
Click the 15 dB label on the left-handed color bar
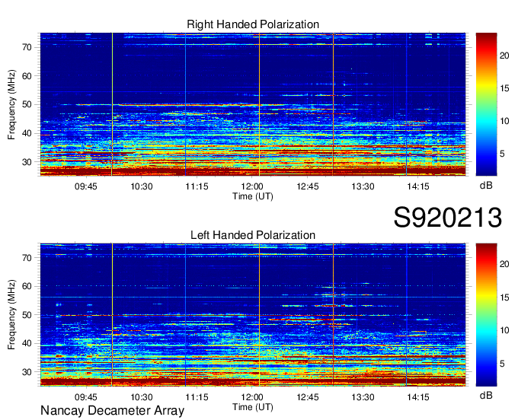(x=504, y=297)
